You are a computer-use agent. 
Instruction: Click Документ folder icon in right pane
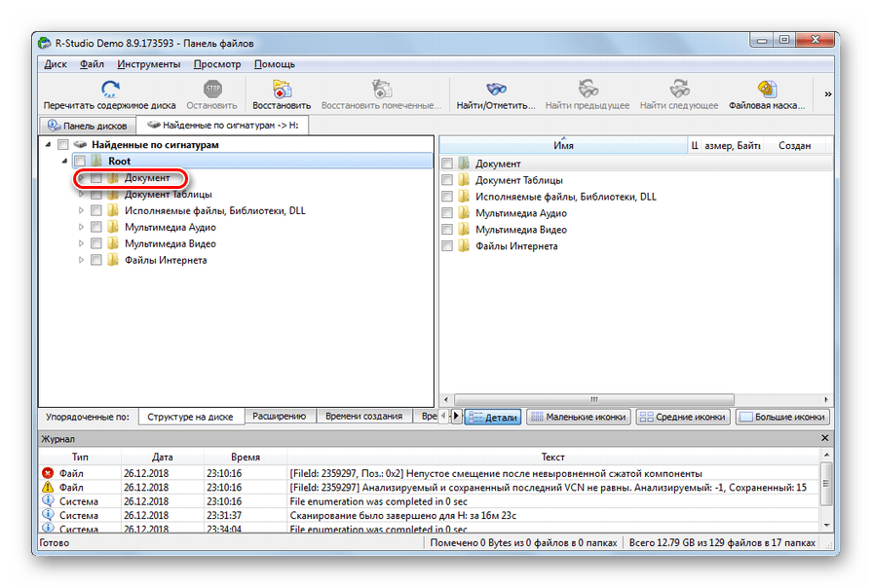[464, 164]
